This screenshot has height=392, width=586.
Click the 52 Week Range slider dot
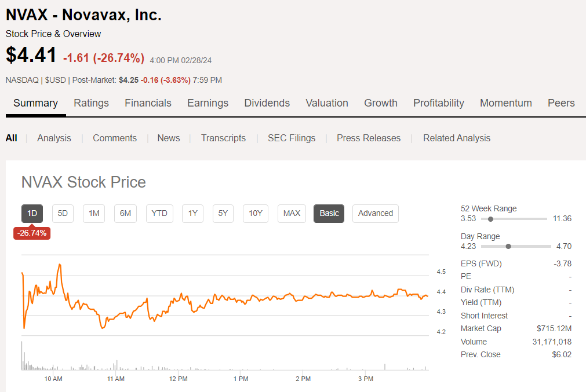point(491,219)
